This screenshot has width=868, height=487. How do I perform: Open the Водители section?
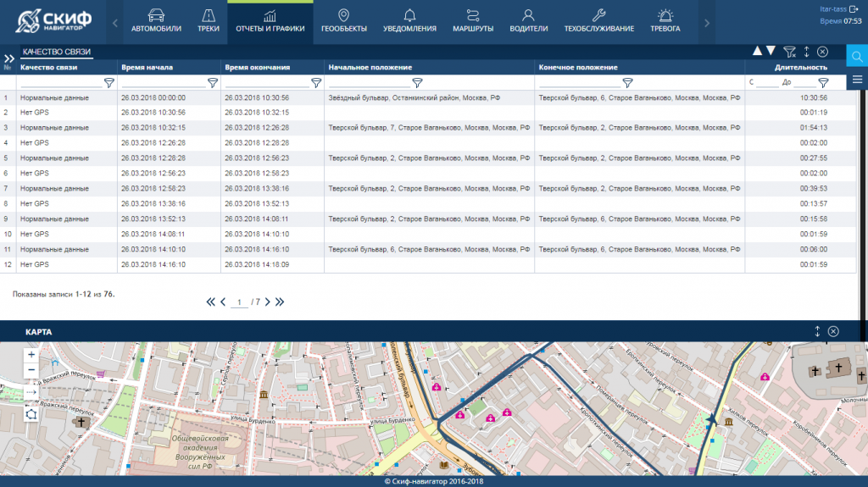[529, 22]
